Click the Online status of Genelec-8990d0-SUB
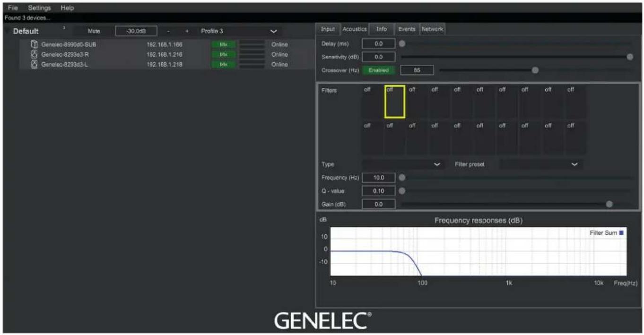Screen dimensions: 644x335 point(279,44)
